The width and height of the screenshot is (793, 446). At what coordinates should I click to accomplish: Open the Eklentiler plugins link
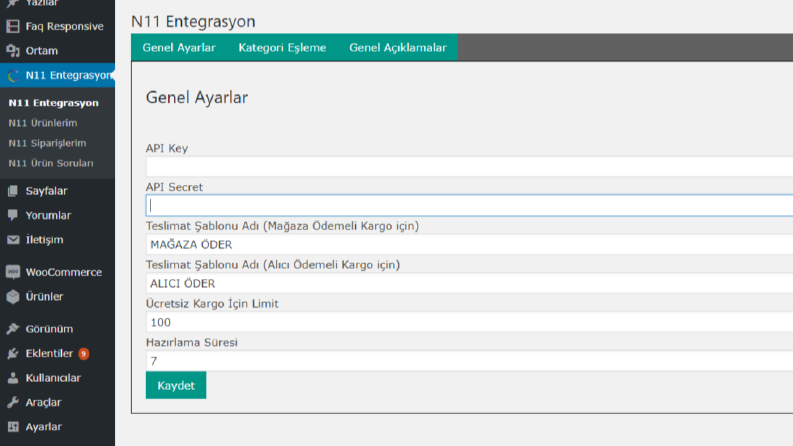(x=49, y=353)
